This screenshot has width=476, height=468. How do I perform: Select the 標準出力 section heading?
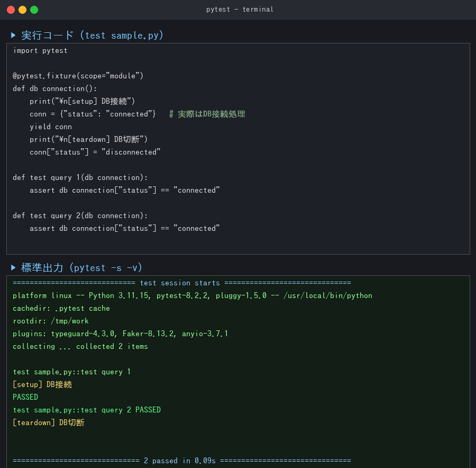pos(81,267)
